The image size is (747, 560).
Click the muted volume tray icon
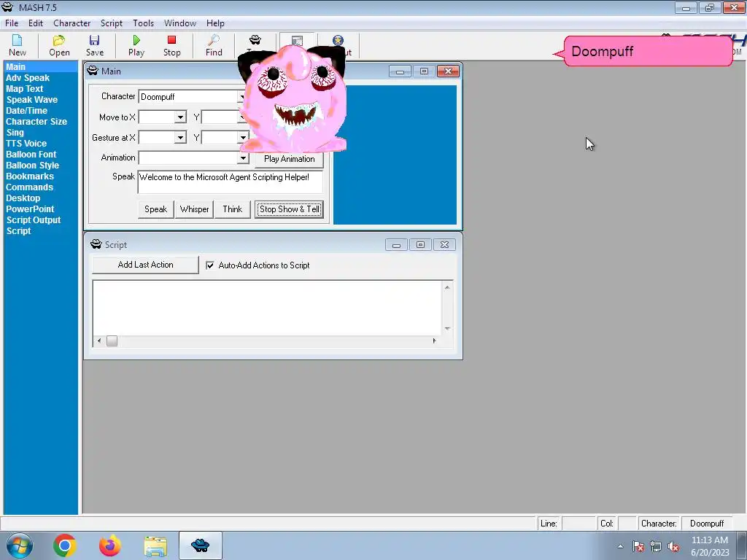click(673, 546)
